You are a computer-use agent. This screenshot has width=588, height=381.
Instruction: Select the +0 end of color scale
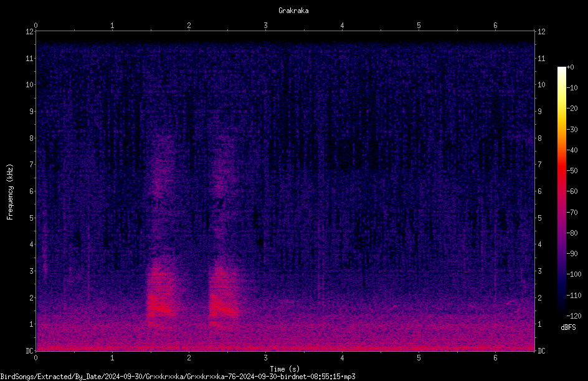pyautogui.click(x=570, y=67)
